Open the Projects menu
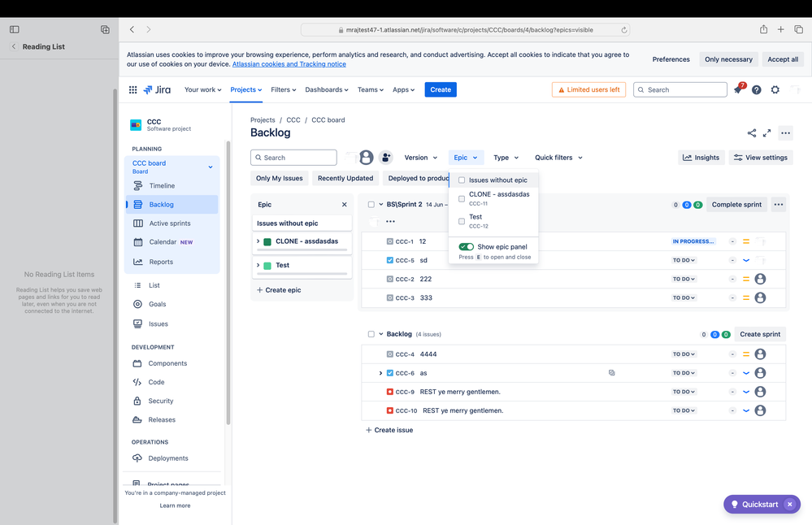The height and width of the screenshot is (525, 812). pos(246,89)
